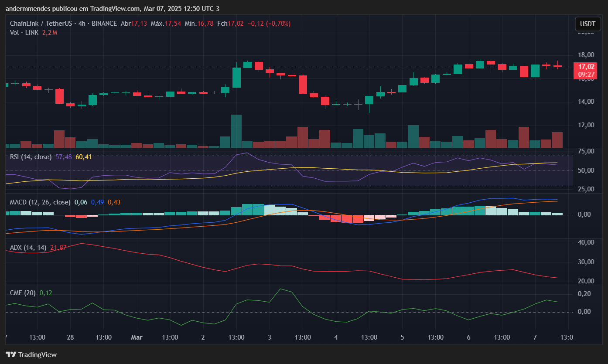
Task: Click the 25,00 label on RSI axis
Action: [x=587, y=189]
